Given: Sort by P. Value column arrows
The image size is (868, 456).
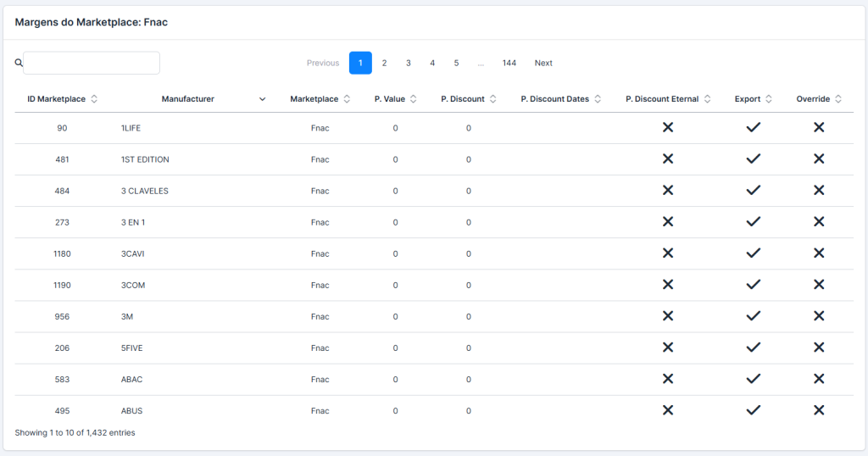Looking at the screenshot, I should 413,99.
